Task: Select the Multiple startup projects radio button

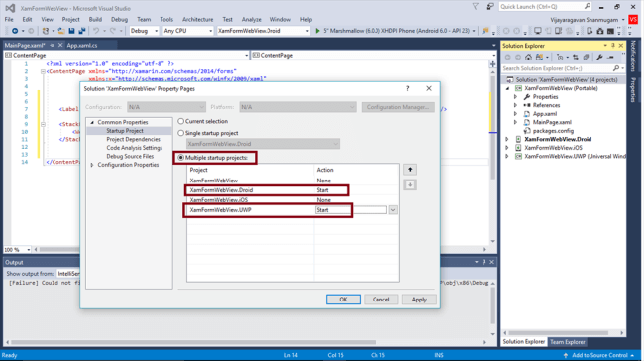Action: click(x=180, y=158)
